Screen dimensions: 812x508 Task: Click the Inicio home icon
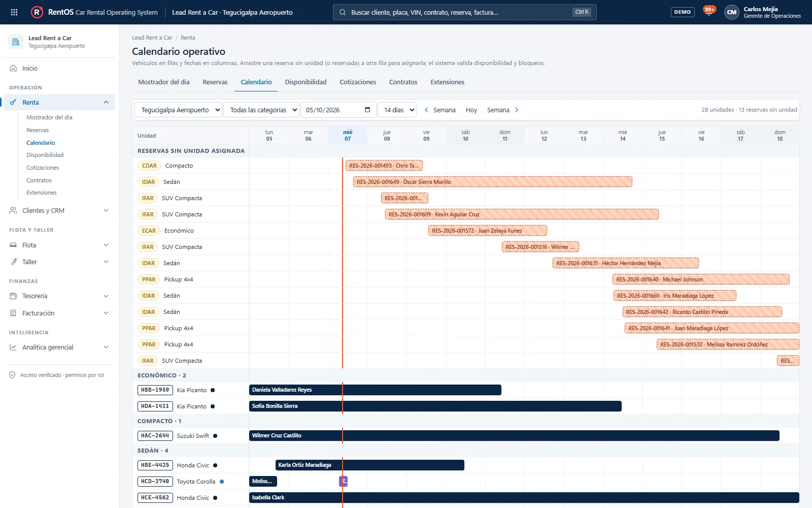click(x=13, y=68)
